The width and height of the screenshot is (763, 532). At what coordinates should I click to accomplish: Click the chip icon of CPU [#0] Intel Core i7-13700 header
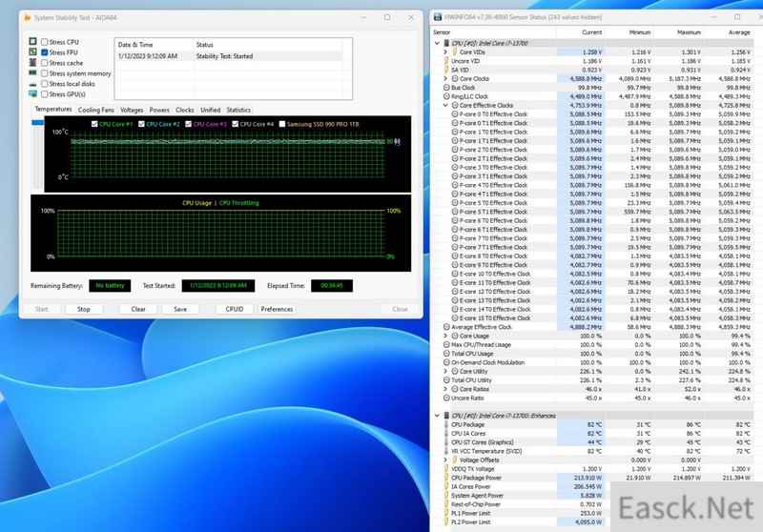click(x=446, y=43)
